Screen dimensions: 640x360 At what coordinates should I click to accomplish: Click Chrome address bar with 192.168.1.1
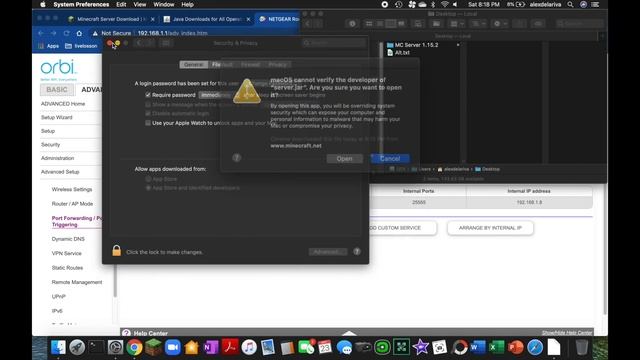tap(196, 33)
